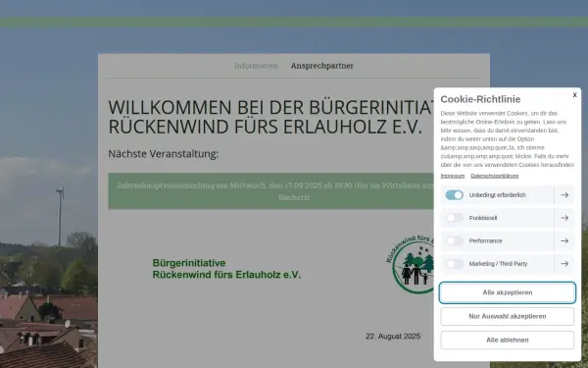Click the Marketing / Third Party label
588x368 pixels.
point(498,264)
